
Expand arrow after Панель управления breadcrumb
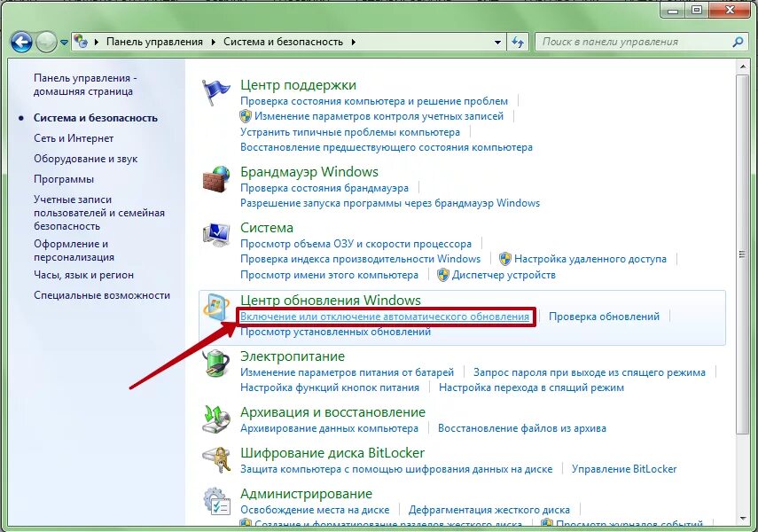pyautogui.click(x=213, y=42)
